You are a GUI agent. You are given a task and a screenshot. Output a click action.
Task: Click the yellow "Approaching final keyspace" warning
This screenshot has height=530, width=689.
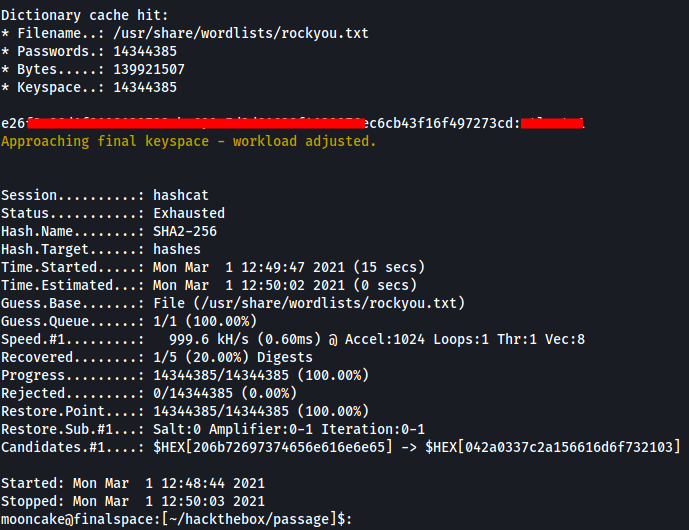click(x=188, y=142)
